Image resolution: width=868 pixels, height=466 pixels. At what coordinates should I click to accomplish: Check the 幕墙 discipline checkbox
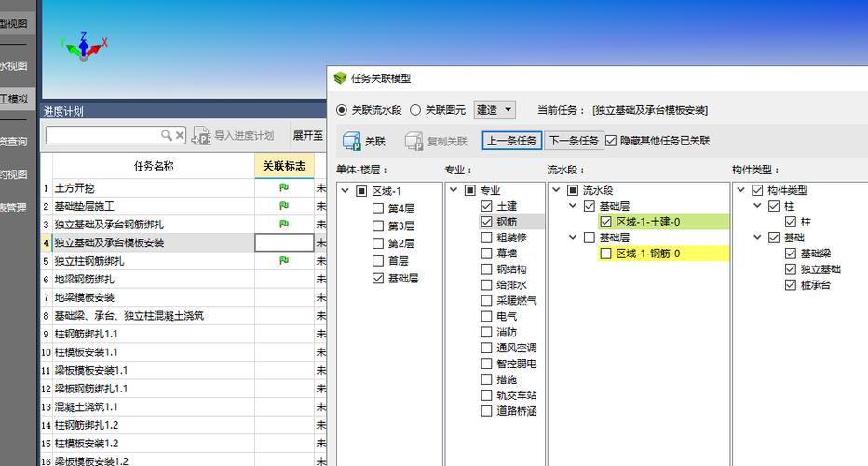[486, 254]
